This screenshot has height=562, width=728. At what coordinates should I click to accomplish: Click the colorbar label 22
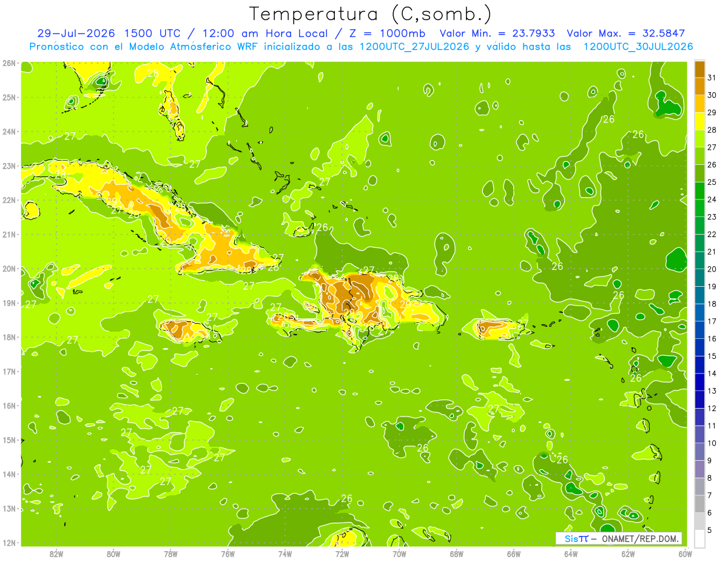[712, 234]
